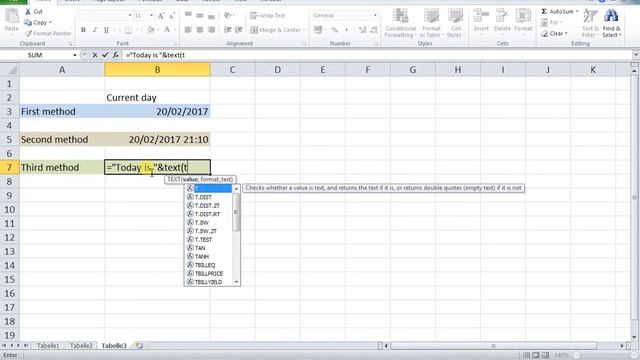Click AutoSum sigma button
This screenshot has height=360, width=640.
(x=560, y=11)
